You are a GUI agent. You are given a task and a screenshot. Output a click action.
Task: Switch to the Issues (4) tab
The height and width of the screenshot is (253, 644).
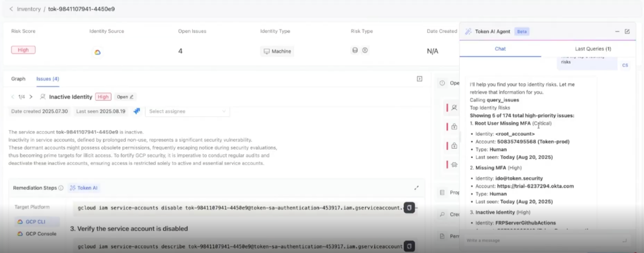pyautogui.click(x=47, y=79)
